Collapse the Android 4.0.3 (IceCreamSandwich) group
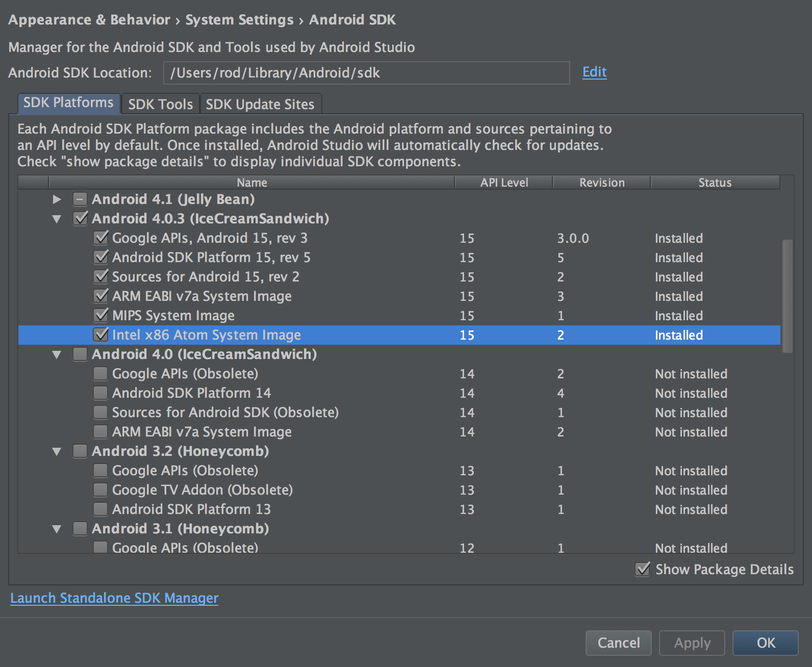812x667 pixels. tap(57, 219)
